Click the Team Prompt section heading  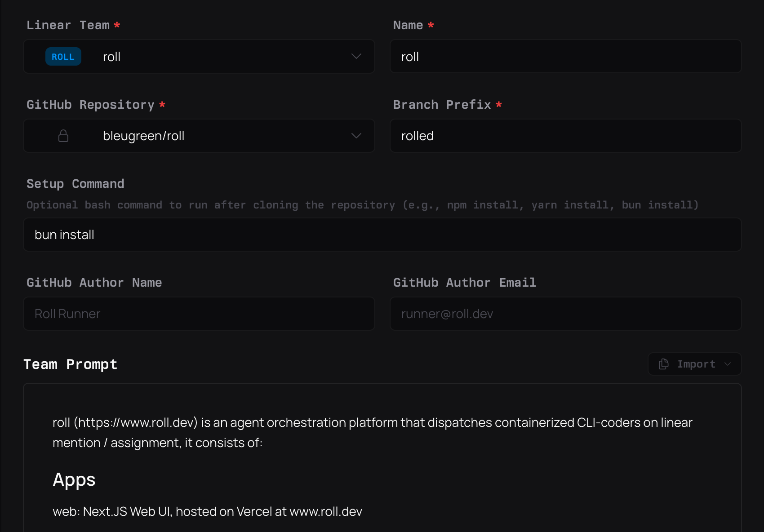[x=71, y=364]
